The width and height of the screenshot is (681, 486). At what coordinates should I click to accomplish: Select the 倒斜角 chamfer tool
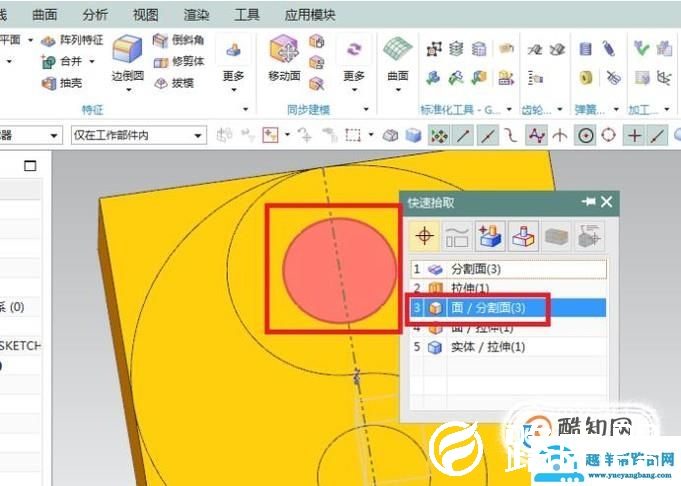179,40
